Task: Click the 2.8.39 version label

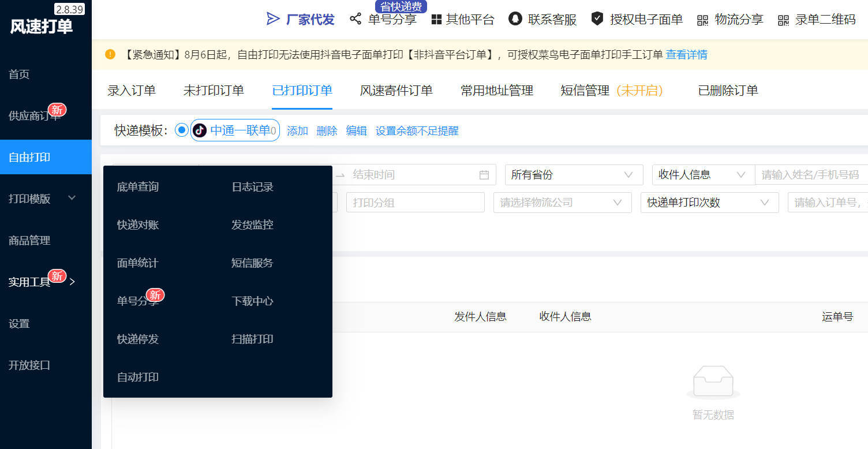Action: (x=70, y=9)
